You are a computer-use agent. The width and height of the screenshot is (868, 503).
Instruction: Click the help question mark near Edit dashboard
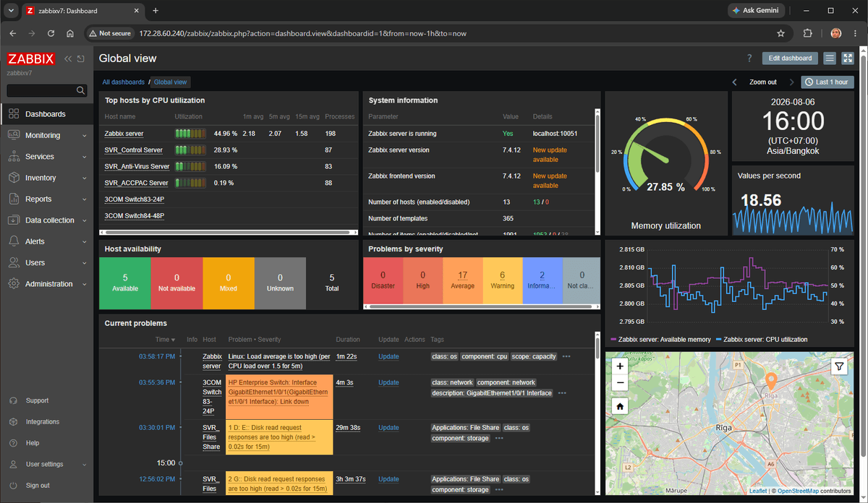coord(749,59)
